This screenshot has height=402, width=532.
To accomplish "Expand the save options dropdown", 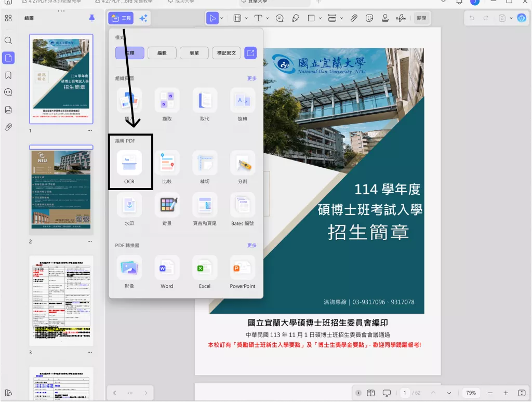I will [x=511, y=18].
